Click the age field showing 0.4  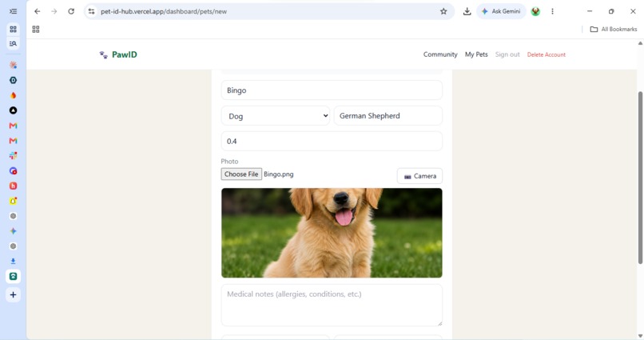tap(332, 141)
